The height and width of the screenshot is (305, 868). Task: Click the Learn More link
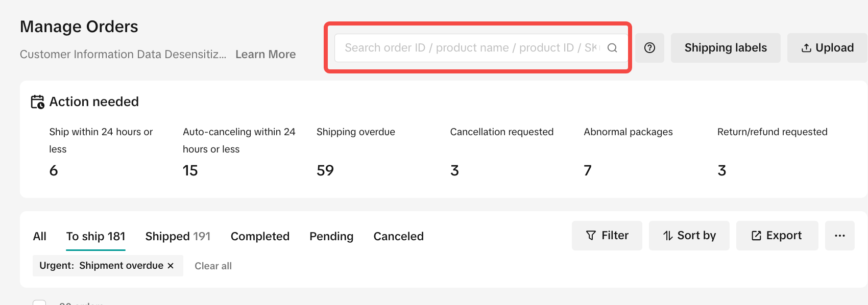coord(266,55)
